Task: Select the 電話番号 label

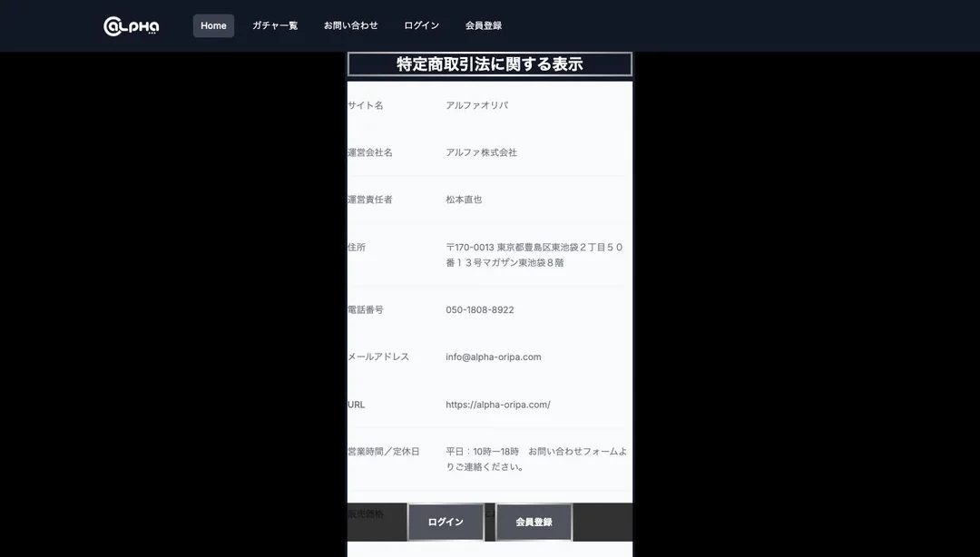Action: [x=365, y=309]
